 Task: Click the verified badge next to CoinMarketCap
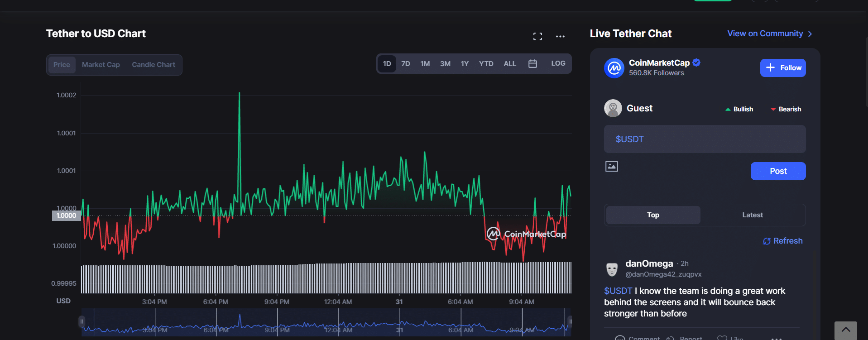(696, 63)
